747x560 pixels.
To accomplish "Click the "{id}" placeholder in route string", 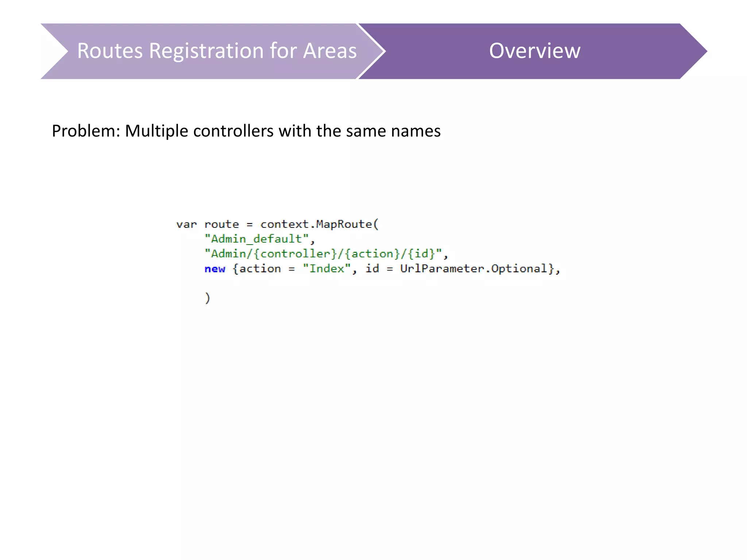I will [x=421, y=254].
